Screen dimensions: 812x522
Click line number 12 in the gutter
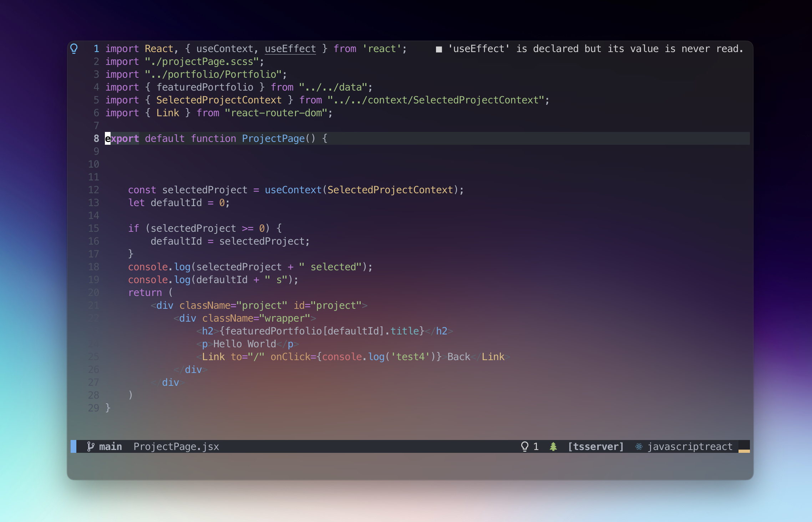93,190
